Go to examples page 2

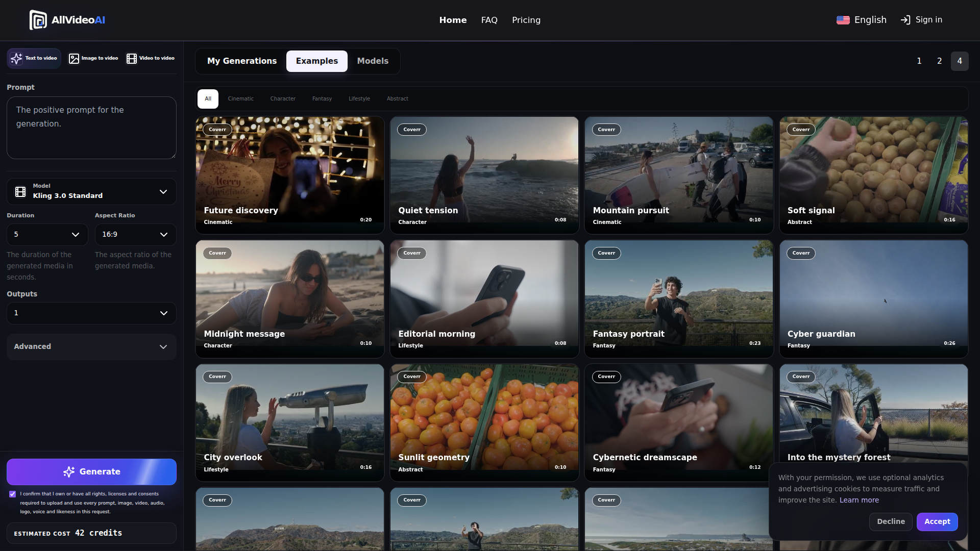(939, 61)
